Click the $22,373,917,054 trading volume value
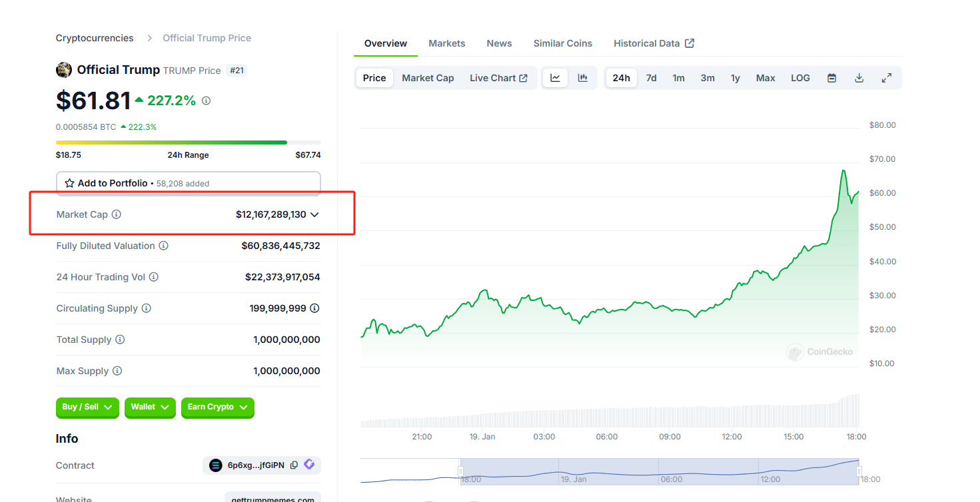Screen dimensions: 980x502 [282, 277]
